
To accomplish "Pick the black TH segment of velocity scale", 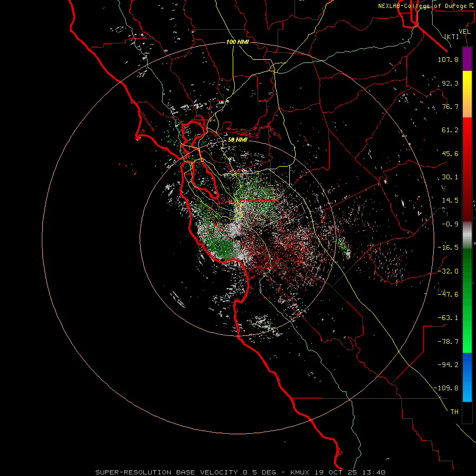I will pos(467,413).
